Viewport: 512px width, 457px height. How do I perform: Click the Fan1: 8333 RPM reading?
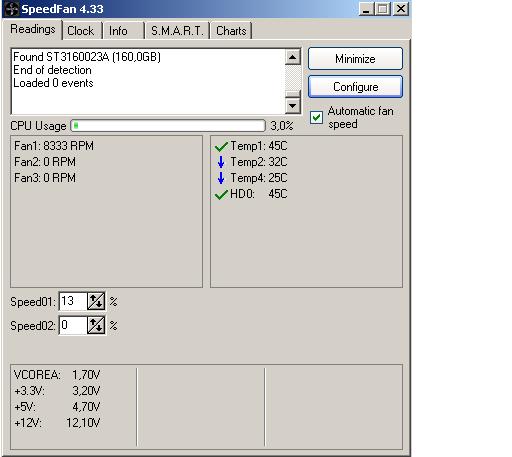[x=54, y=146]
